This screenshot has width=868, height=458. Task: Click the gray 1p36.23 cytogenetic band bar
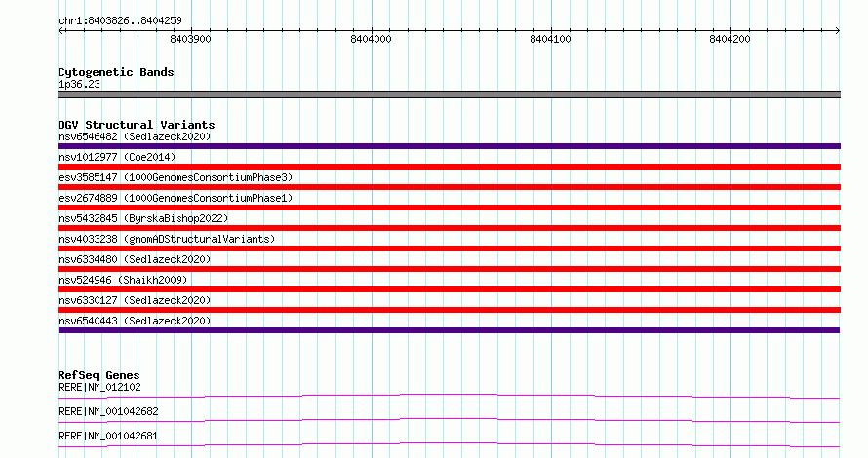pyautogui.click(x=449, y=95)
